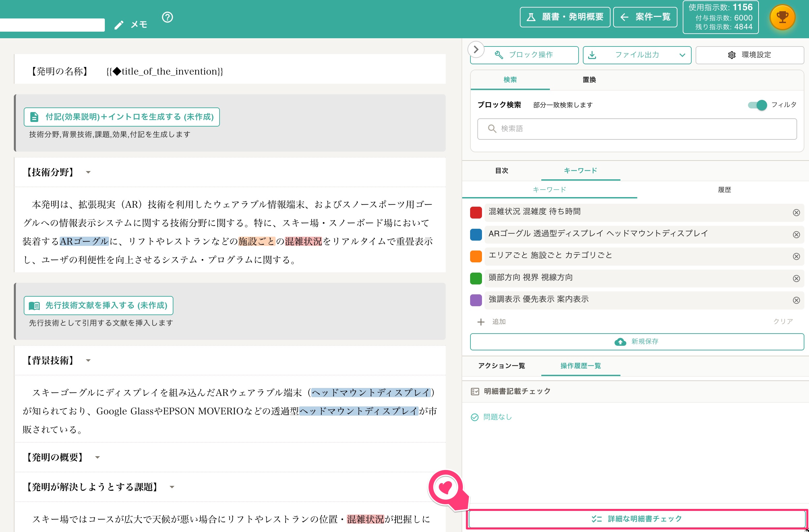Remove the エリアごと keyword row
Screen dimensions: 809x532
[x=796, y=256]
